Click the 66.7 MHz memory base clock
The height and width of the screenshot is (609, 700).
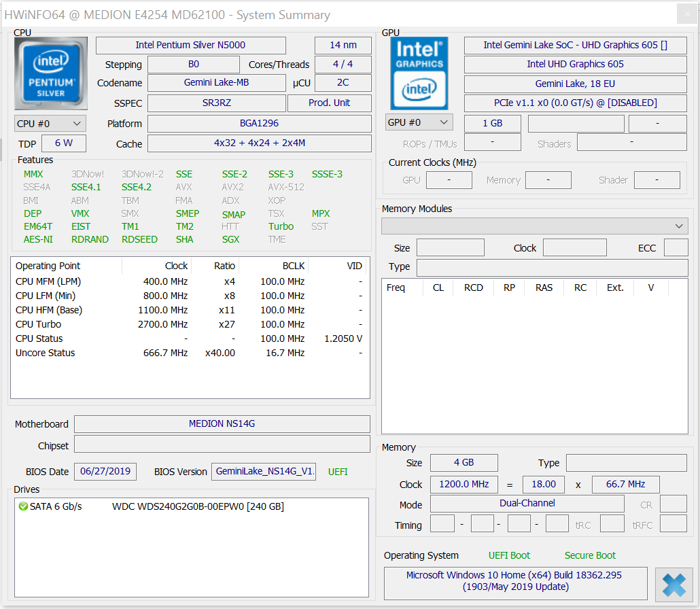[625, 484]
